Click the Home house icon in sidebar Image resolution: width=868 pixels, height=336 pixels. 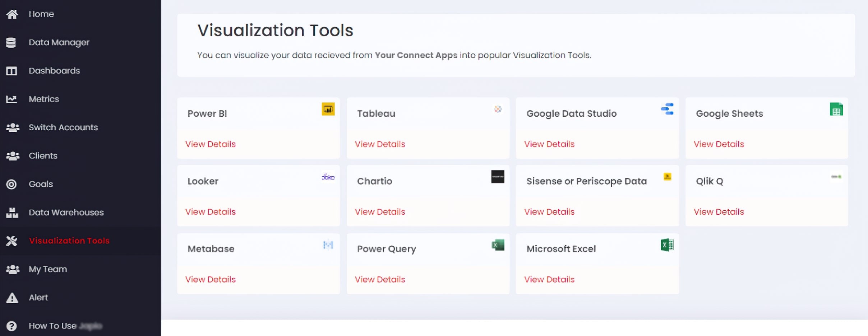[12, 14]
